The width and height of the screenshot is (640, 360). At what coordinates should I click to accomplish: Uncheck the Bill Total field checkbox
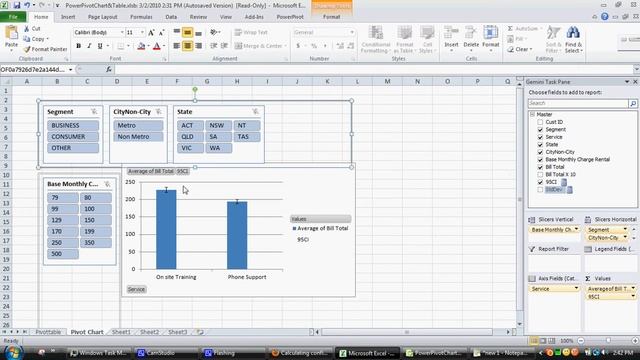tap(540, 167)
